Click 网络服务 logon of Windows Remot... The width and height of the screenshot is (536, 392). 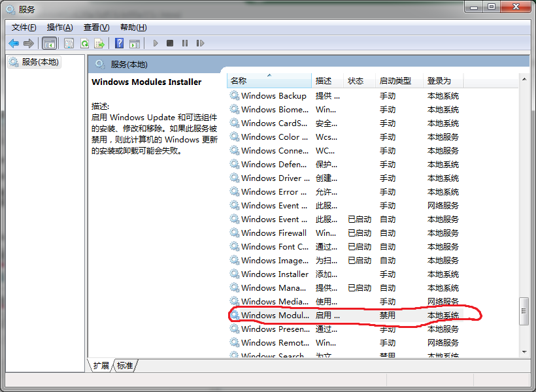[443, 342]
